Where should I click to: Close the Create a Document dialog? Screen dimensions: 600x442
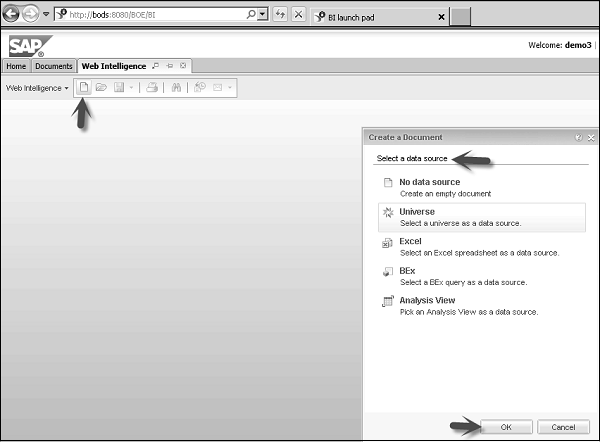[591, 137]
